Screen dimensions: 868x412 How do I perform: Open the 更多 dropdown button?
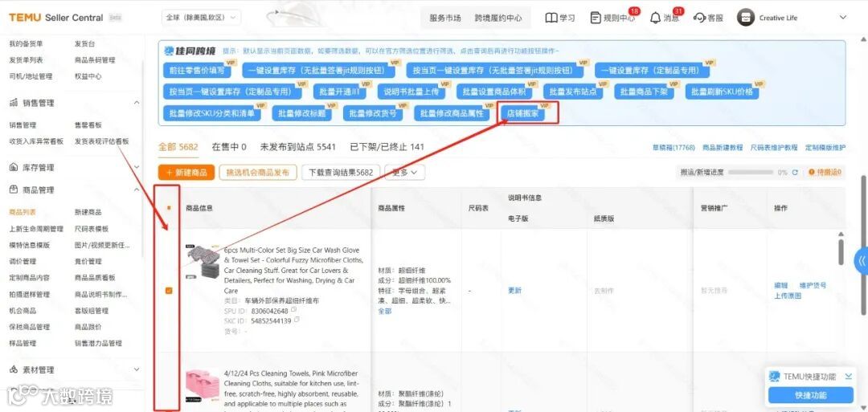[x=405, y=173]
